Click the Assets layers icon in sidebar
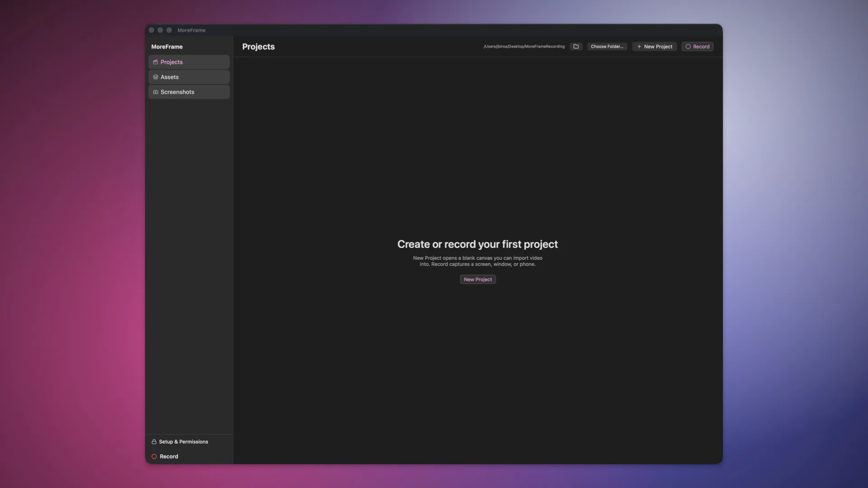This screenshot has width=868, height=488. (156, 77)
